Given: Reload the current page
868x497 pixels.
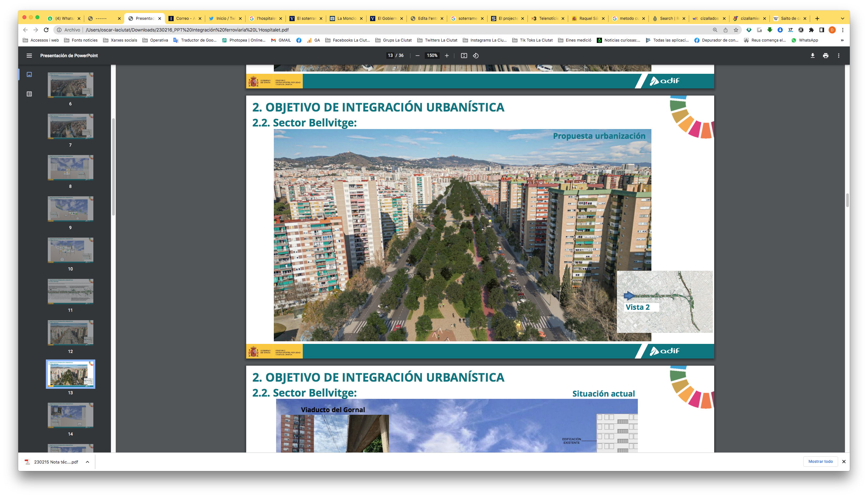Looking at the screenshot, I should (x=47, y=30).
